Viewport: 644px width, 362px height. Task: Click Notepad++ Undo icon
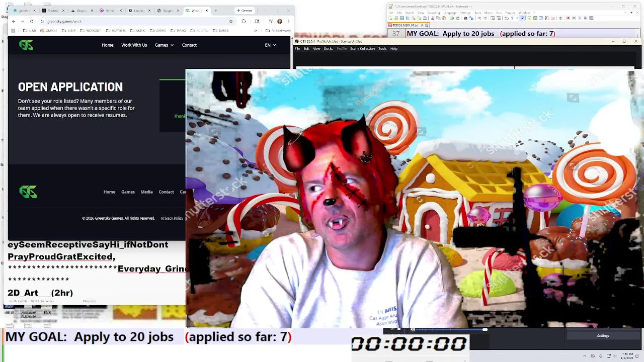[452, 18]
